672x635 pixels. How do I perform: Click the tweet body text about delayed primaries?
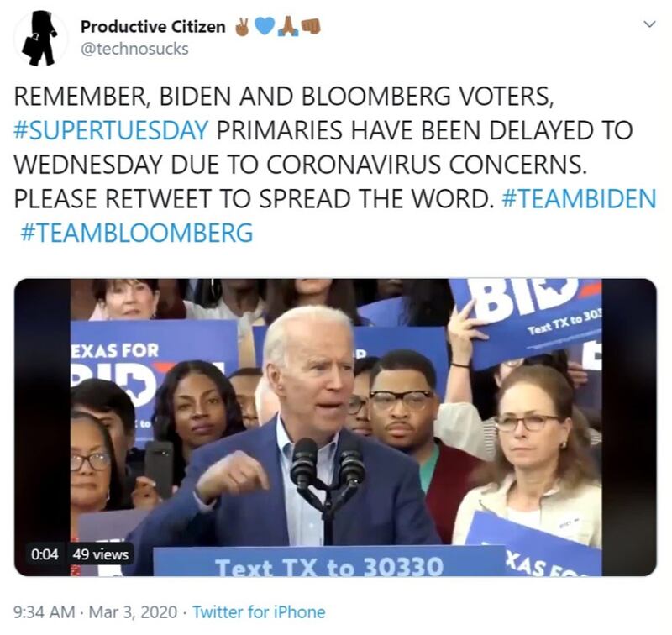click(335, 164)
